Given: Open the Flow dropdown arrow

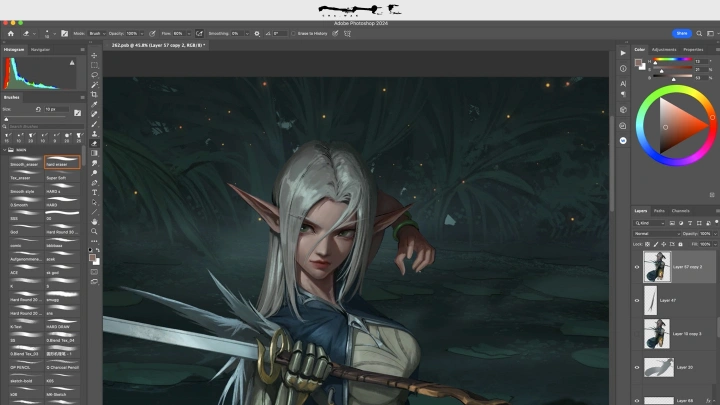Looking at the screenshot, I should point(188,34).
